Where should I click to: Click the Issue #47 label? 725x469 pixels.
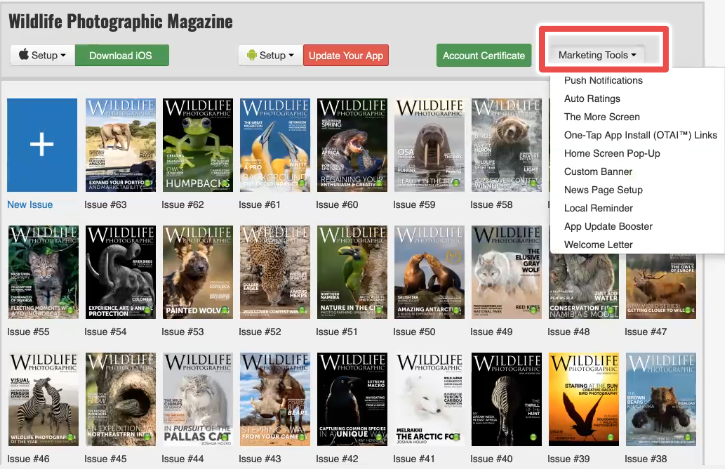pyautogui.click(x=646, y=332)
